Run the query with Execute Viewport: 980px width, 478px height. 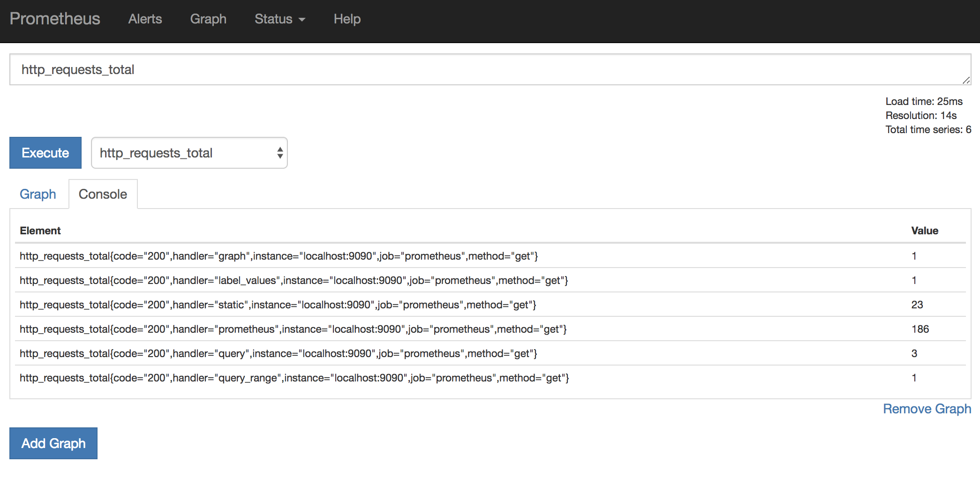coord(45,153)
